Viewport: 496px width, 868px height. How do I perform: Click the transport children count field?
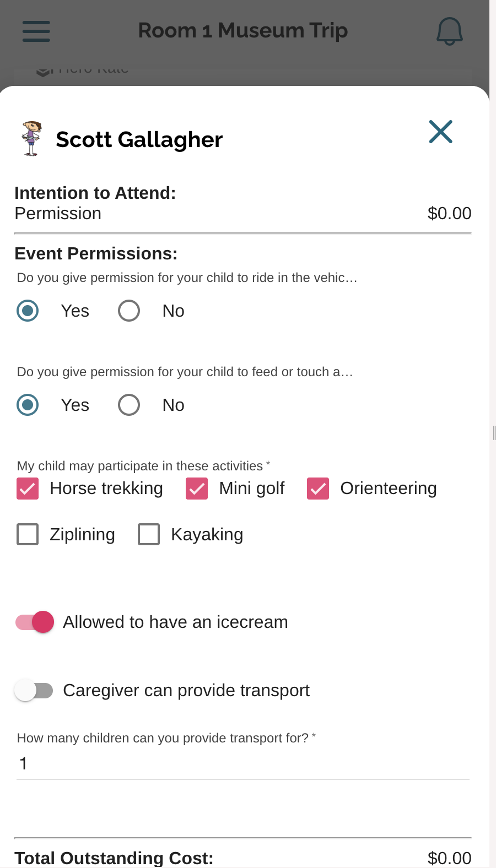pyautogui.click(x=242, y=763)
